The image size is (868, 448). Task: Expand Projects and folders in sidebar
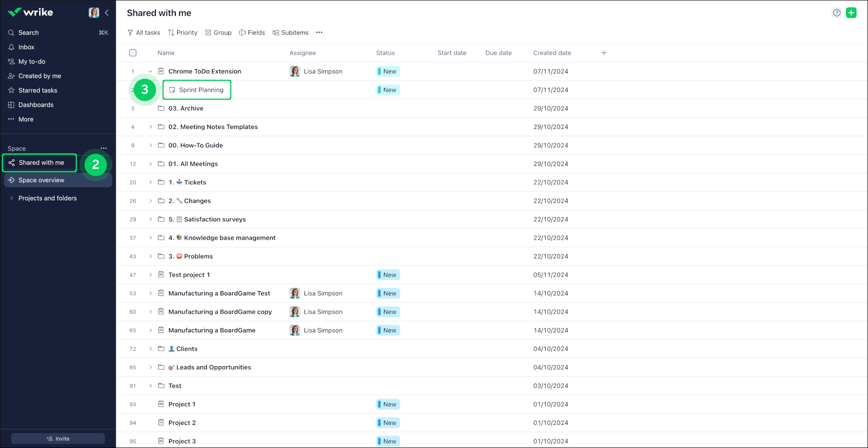tap(12, 198)
